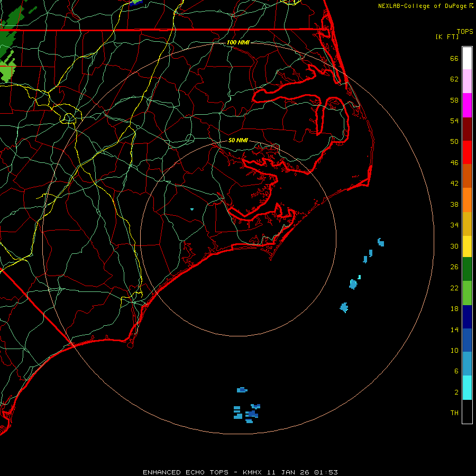This screenshot has width=476, height=476.
Task: Click the cyan 2 kft legend swatch
Action: point(467,388)
